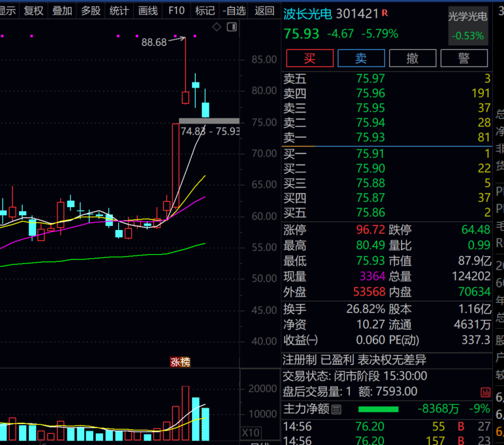This screenshot has height=445, width=504.
Task: Select the 卖二 75.94 price row
Action: (x=386, y=123)
